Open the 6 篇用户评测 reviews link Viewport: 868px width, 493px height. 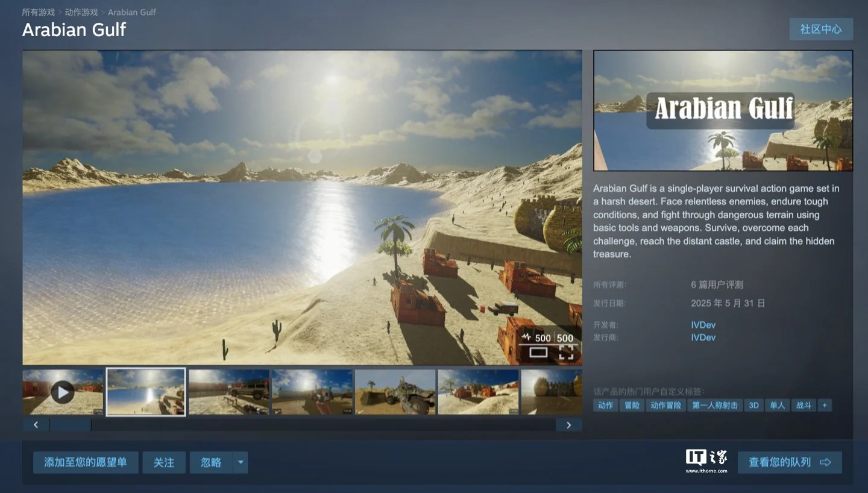(x=717, y=284)
